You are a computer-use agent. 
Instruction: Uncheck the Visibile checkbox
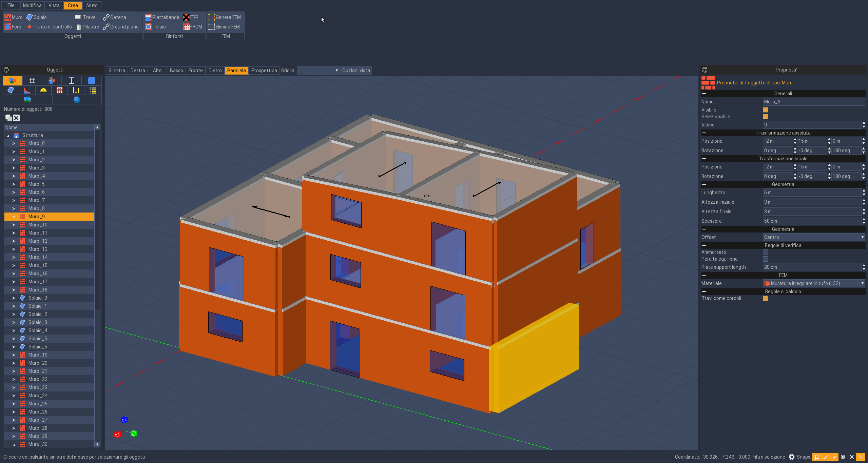click(x=766, y=110)
